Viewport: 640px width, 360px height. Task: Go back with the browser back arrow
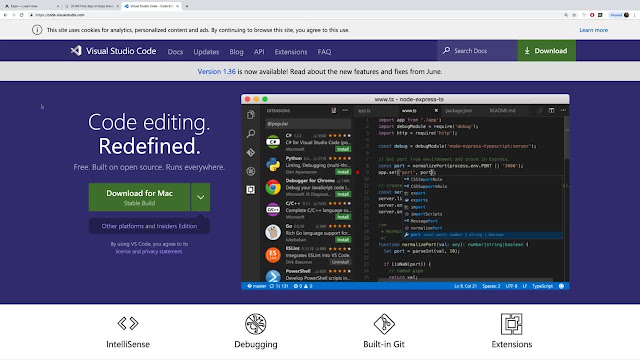coord(5,15)
